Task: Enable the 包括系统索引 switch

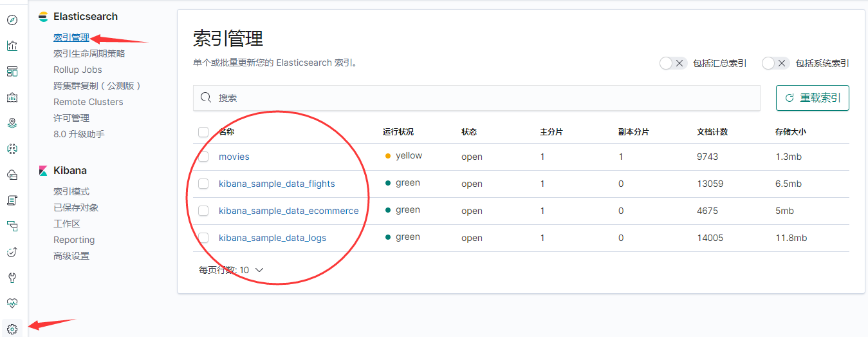Action: (x=775, y=63)
